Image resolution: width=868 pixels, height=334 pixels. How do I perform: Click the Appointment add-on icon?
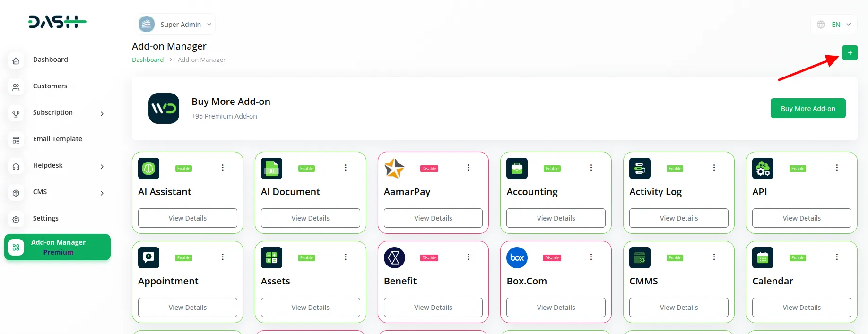(148, 258)
